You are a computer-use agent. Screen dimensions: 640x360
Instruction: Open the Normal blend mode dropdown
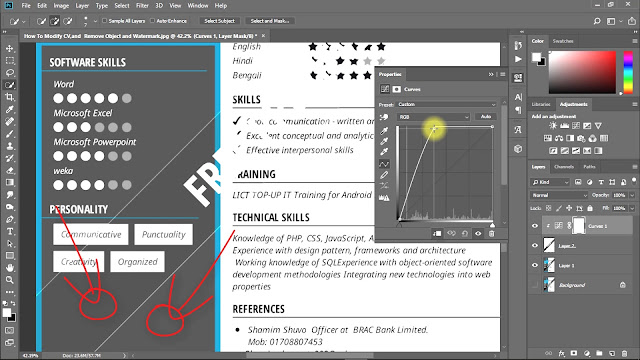(559, 196)
